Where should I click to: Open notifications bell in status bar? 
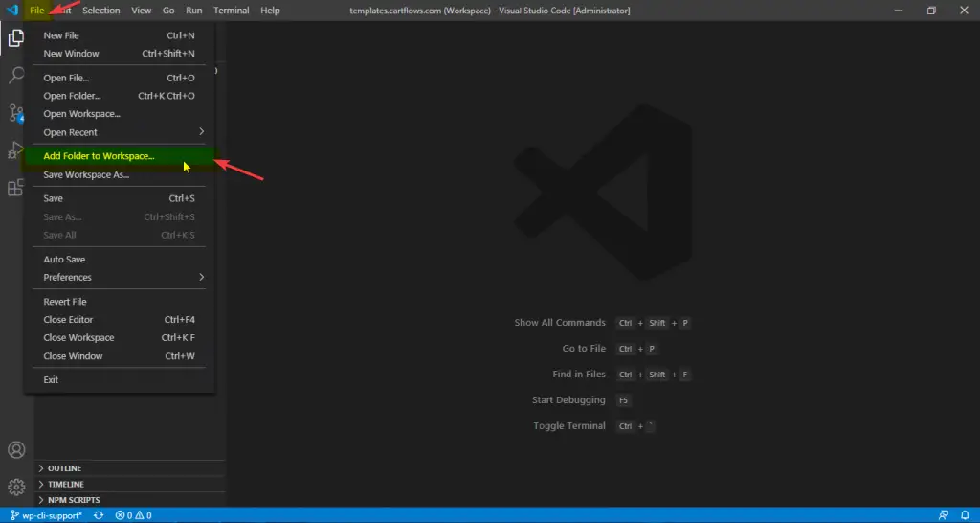point(965,515)
